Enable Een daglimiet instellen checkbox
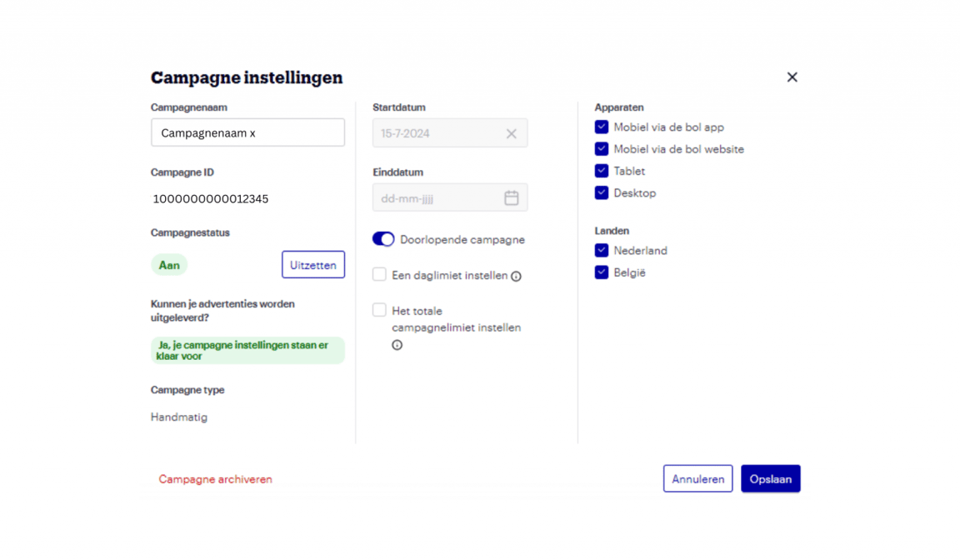Screen dimensions: 960x560 point(379,274)
